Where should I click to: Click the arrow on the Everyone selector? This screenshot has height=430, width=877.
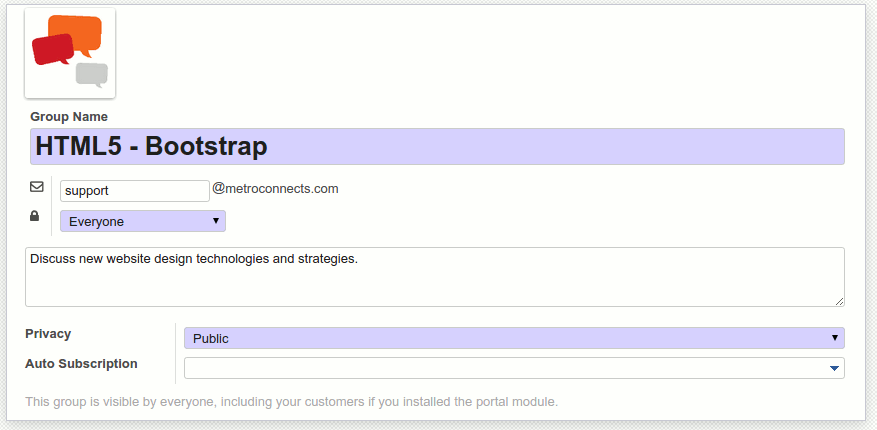216,221
